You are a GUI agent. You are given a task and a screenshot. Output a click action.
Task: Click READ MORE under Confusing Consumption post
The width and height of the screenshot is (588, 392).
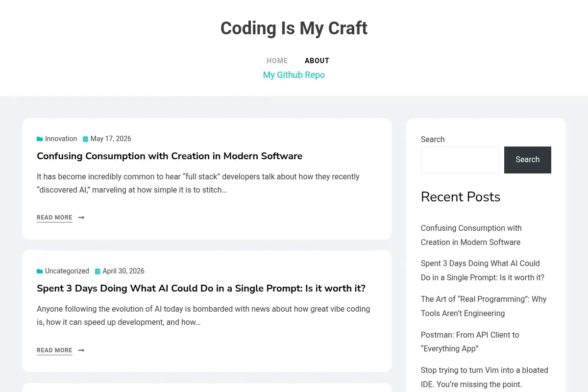click(54, 218)
